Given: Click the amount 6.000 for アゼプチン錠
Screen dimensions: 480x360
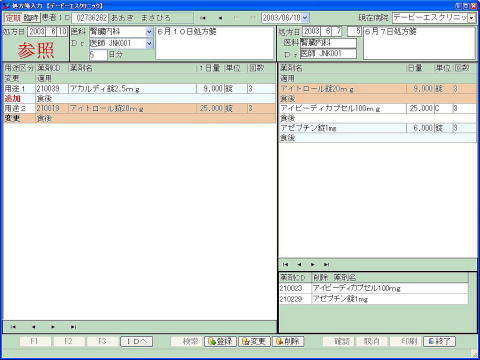Looking at the screenshot, I should point(420,128).
